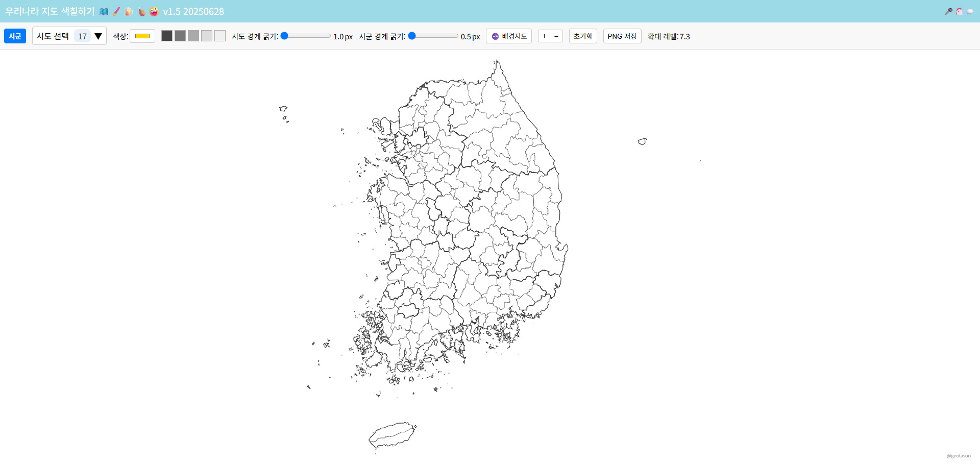Click the paintbrush emoji in the title bar
Viewport: 980px width, 464px height.
point(116,11)
